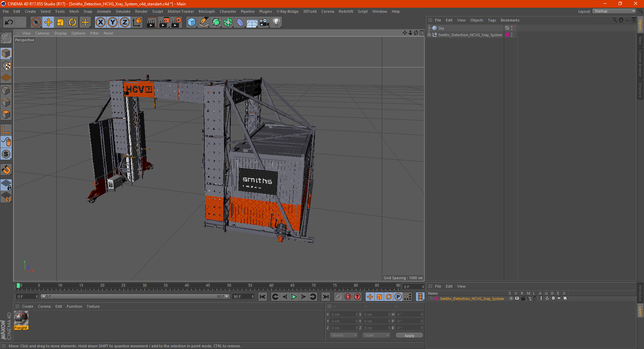Open Layers manager View menu
The height and width of the screenshot is (349, 644).
click(461, 286)
